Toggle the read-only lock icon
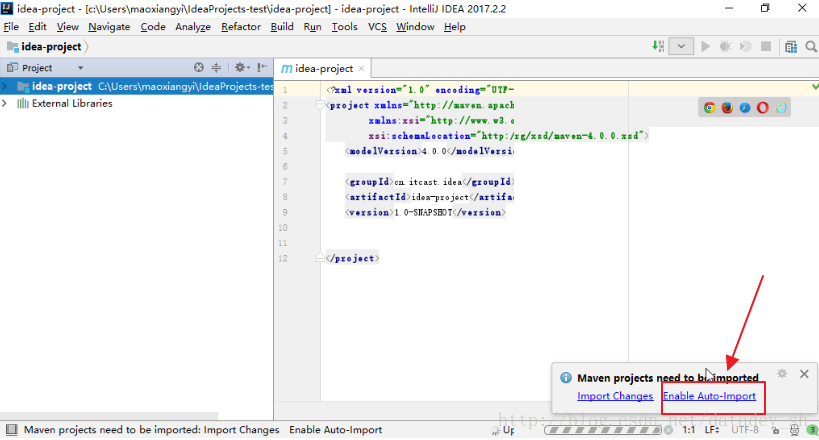Viewport: 819px width, 440px height. pos(776,431)
